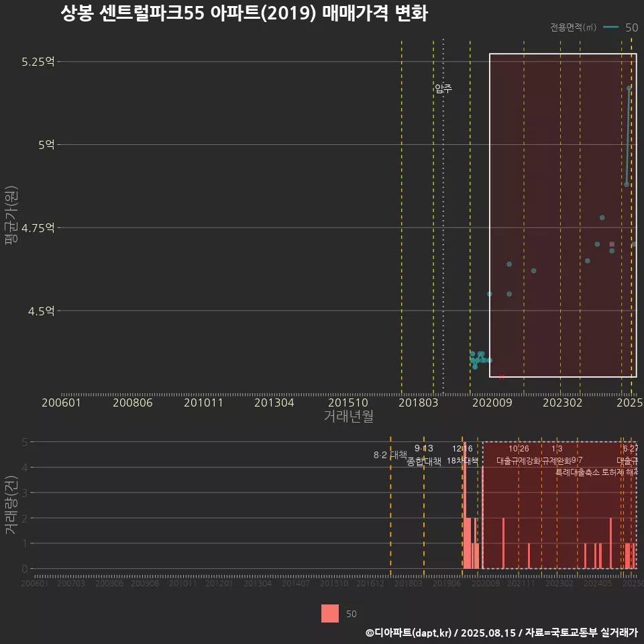644x644 pixels.
Task: Click the 거래년월 horizontal axis title
Action: click(x=348, y=416)
